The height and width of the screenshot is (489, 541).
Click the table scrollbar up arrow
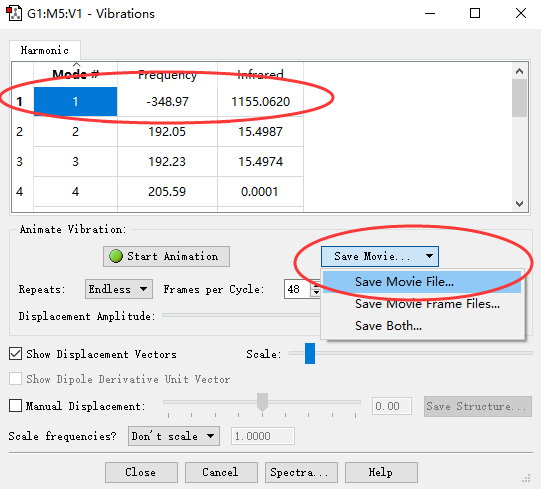tap(519, 71)
